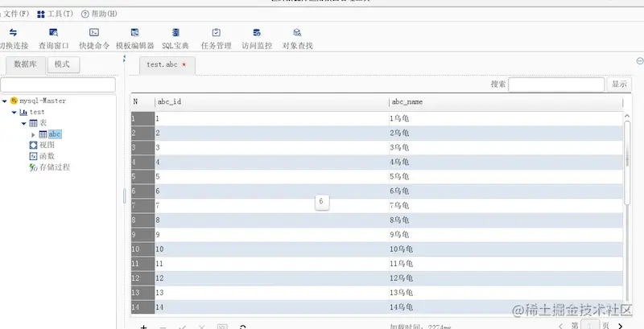644x329 pixels.
Task: Select cell 4乌龟
Action: (506, 162)
